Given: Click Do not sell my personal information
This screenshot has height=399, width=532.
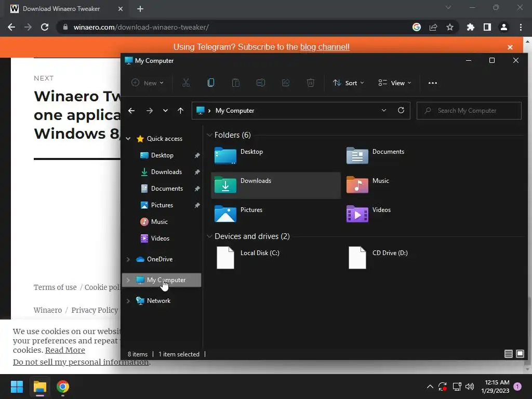Looking at the screenshot, I should click(81, 362).
